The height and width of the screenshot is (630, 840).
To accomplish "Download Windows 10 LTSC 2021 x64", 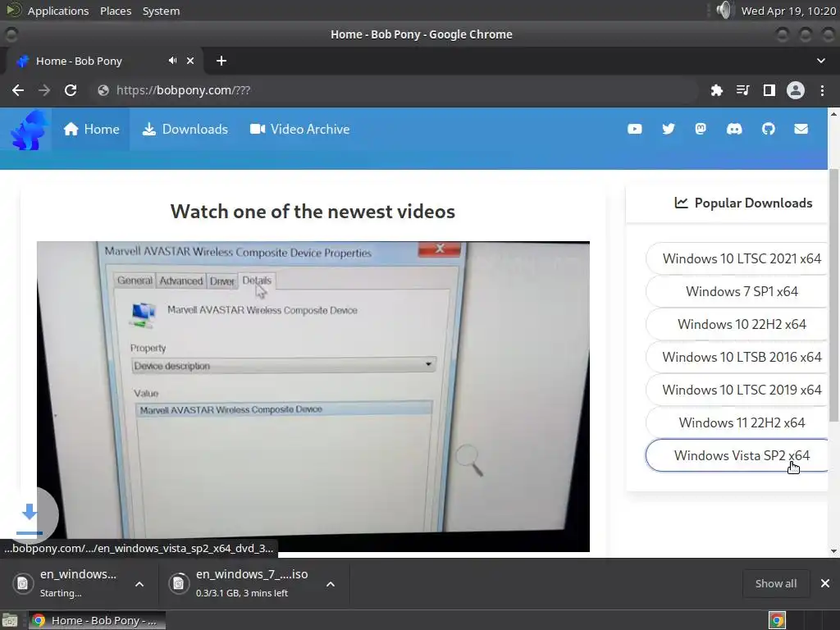I will pyautogui.click(x=737, y=258).
